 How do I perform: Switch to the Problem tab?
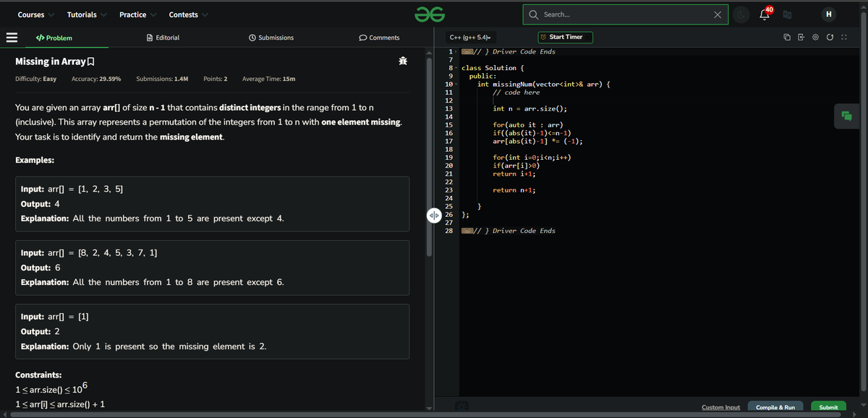point(54,38)
